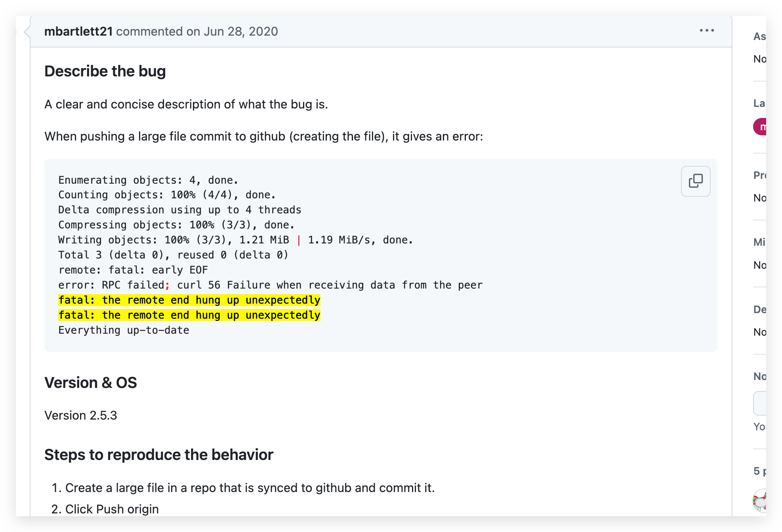
Task: Click the notifications subscribe button in the sidebar
Action: tap(760, 403)
